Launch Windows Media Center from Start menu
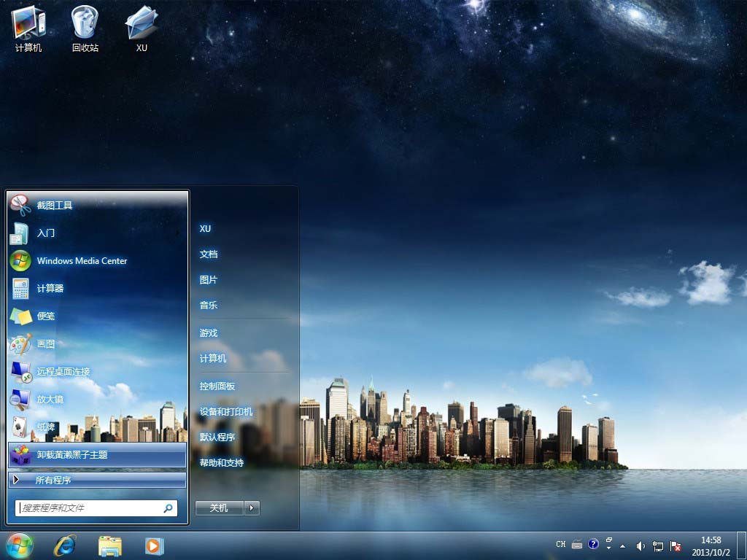The height and width of the screenshot is (560, 747). [x=82, y=261]
